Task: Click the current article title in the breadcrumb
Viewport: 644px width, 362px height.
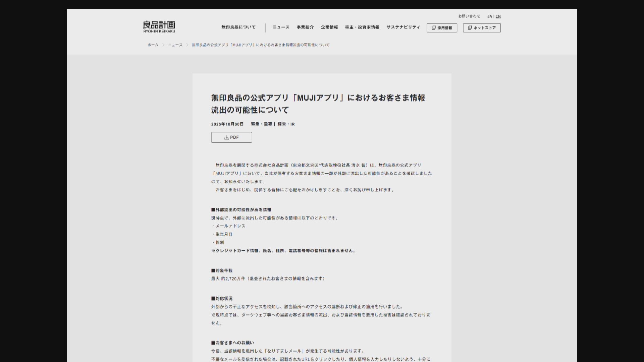Action: (x=261, y=45)
